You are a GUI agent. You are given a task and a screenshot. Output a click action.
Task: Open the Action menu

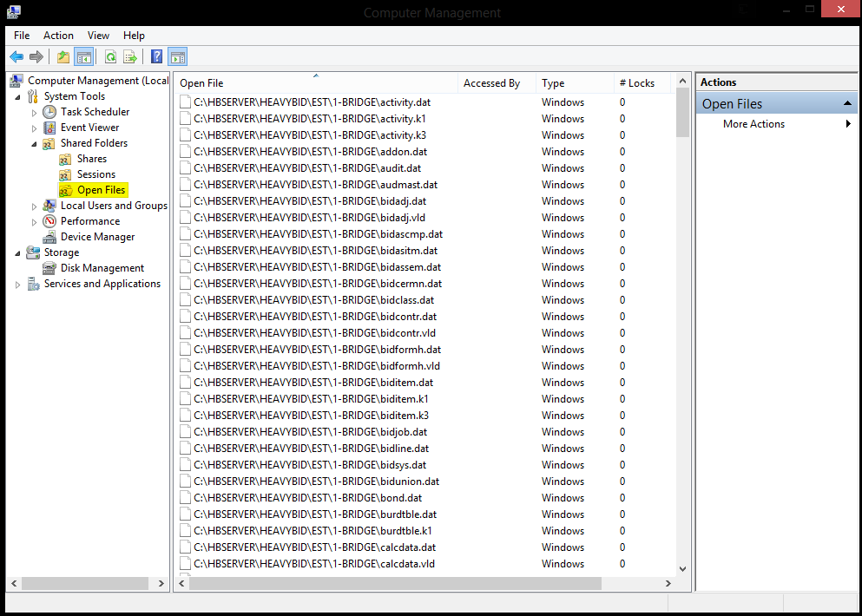point(58,36)
